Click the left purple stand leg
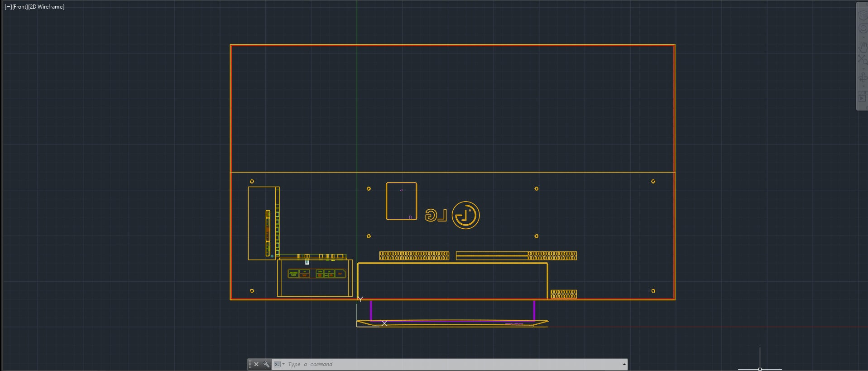 (x=371, y=310)
